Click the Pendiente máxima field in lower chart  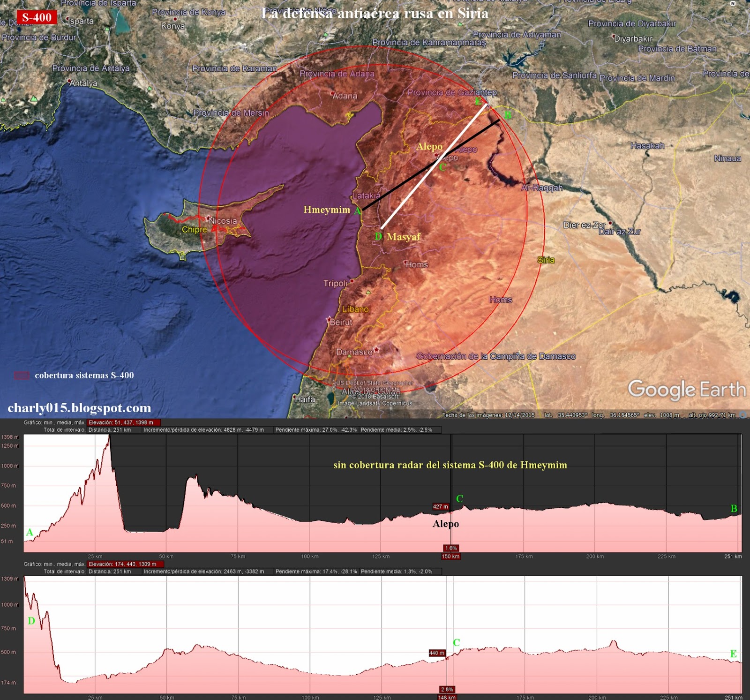tap(316, 572)
